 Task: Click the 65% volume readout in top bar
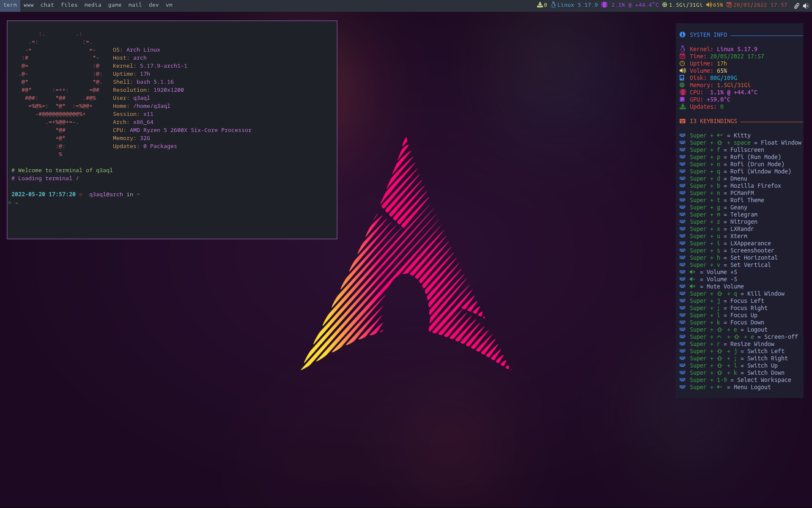pos(718,5)
